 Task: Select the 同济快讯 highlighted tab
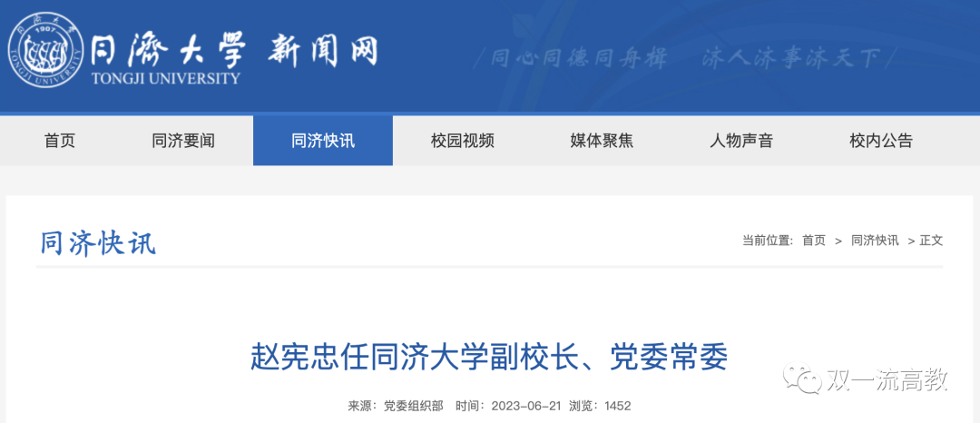click(x=322, y=141)
